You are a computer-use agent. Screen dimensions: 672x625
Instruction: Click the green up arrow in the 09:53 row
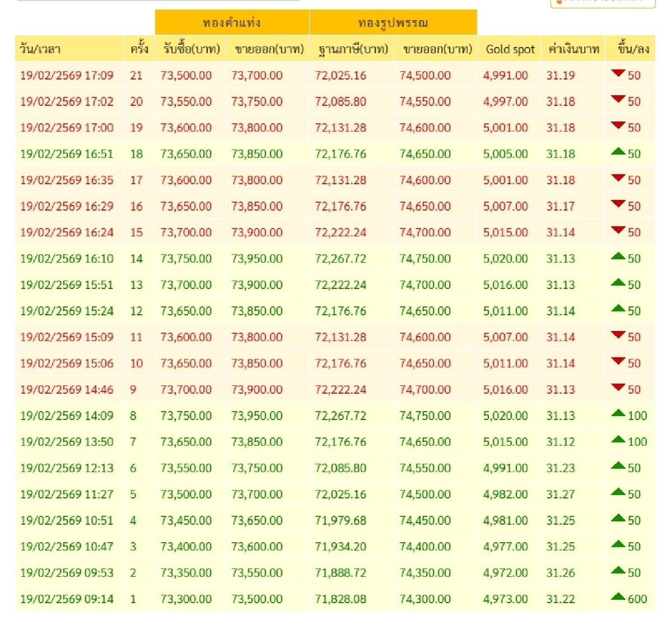pyautogui.click(x=618, y=570)
